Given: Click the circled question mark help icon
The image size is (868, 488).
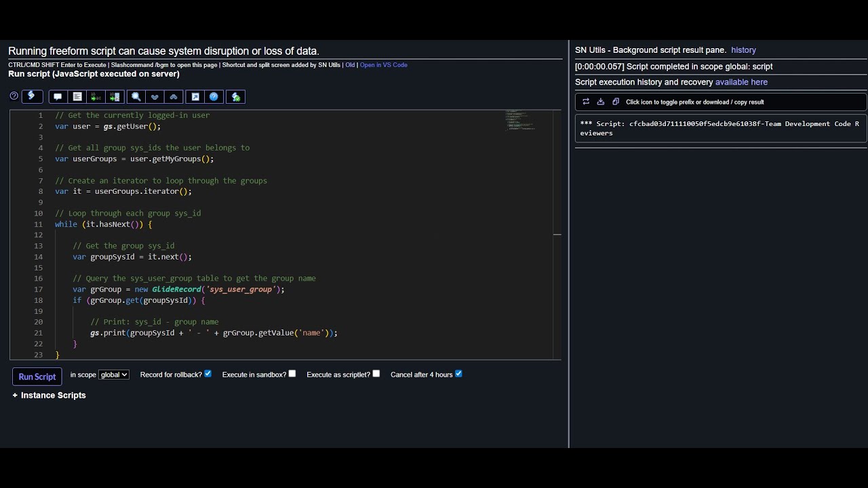Looking at the screenshot, I should pos(14,96).
